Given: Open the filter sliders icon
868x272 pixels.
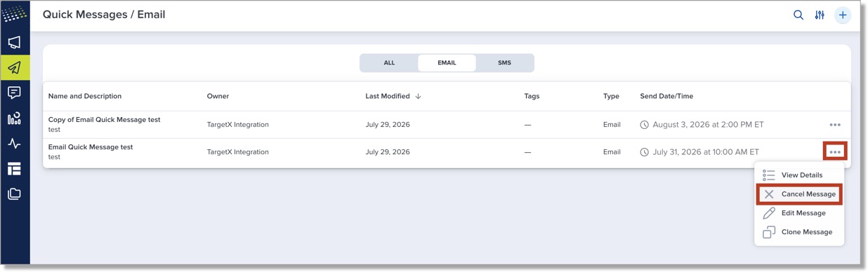Looking at the screenshot, I should (820, 15).
